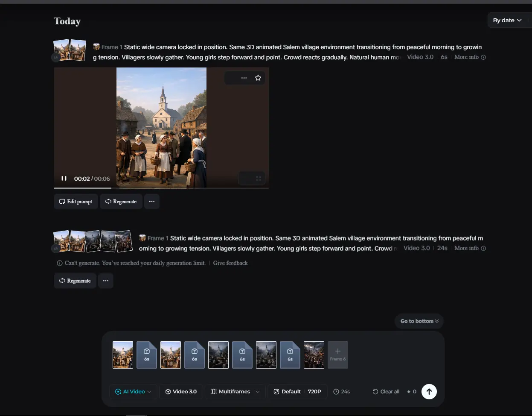Viewport: 532px width, 416px height.
Task: Favorite the video with the star icon
Action: coord(258,78)
